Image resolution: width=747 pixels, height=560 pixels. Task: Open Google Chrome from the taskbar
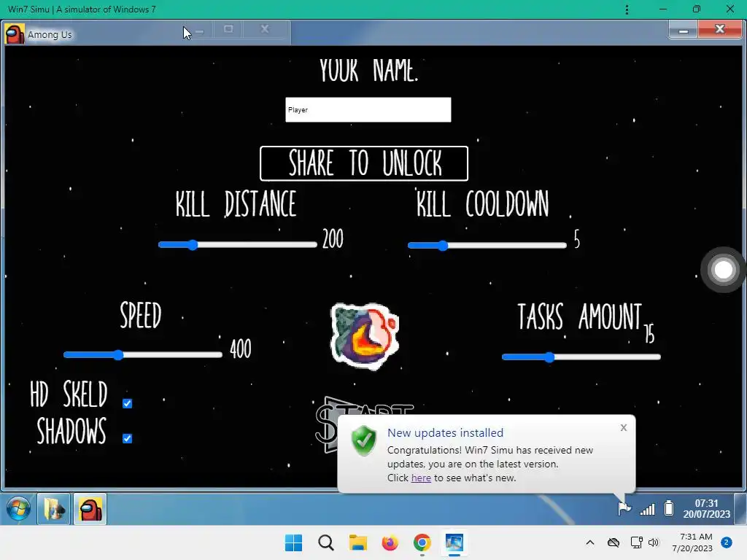pyautogui.click(x=422, y=542)
